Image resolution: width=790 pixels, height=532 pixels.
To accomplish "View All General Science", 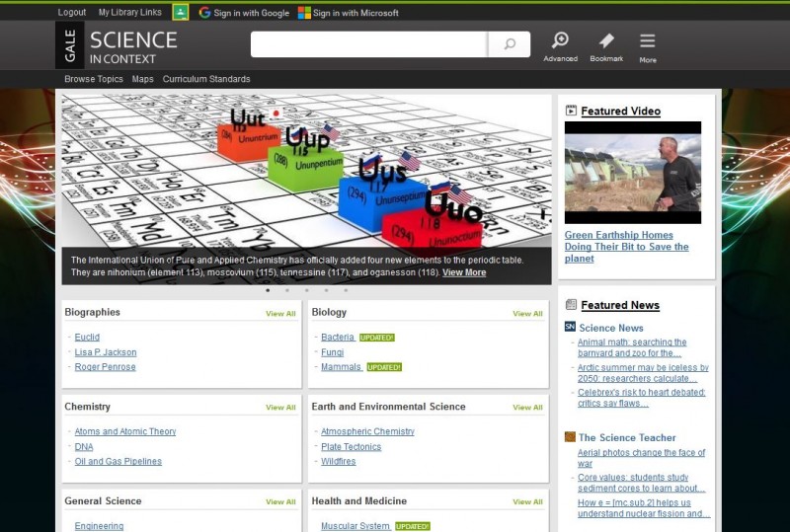I will pos(280,501).
